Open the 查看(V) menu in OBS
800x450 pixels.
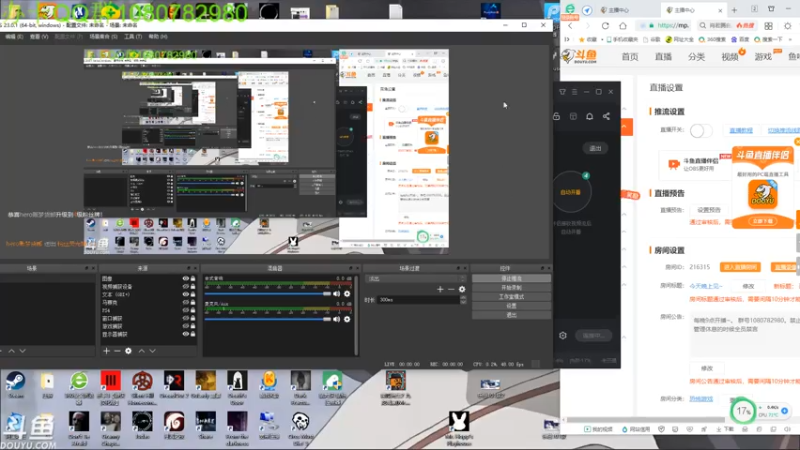pyautogui.click(x=39, y=37)
